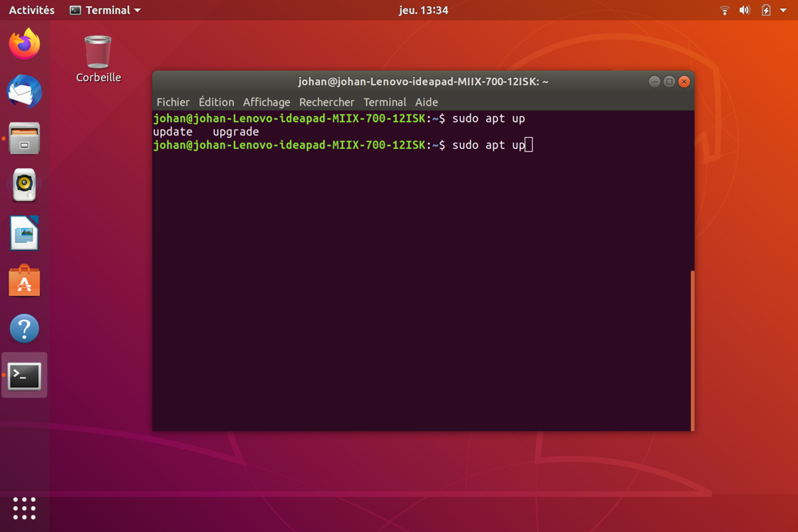Open the Activités overview
Screen dimensions: 798x532
click(32, 10)
